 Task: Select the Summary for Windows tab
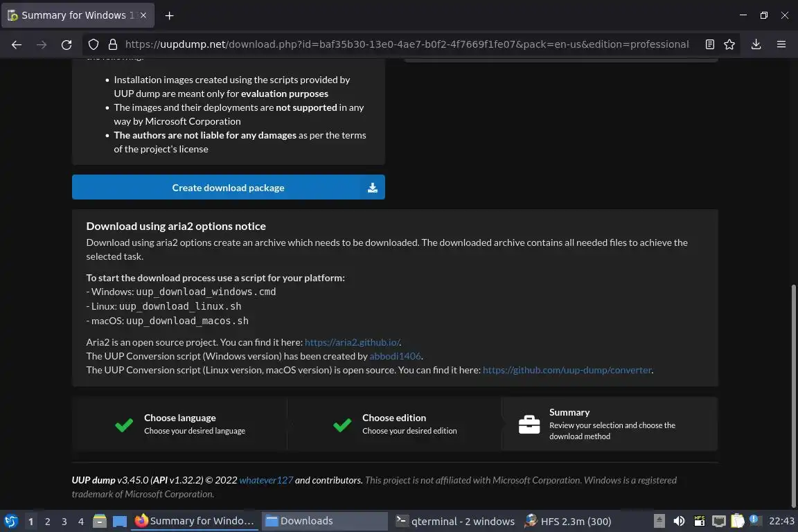click(x=78, y=15)
